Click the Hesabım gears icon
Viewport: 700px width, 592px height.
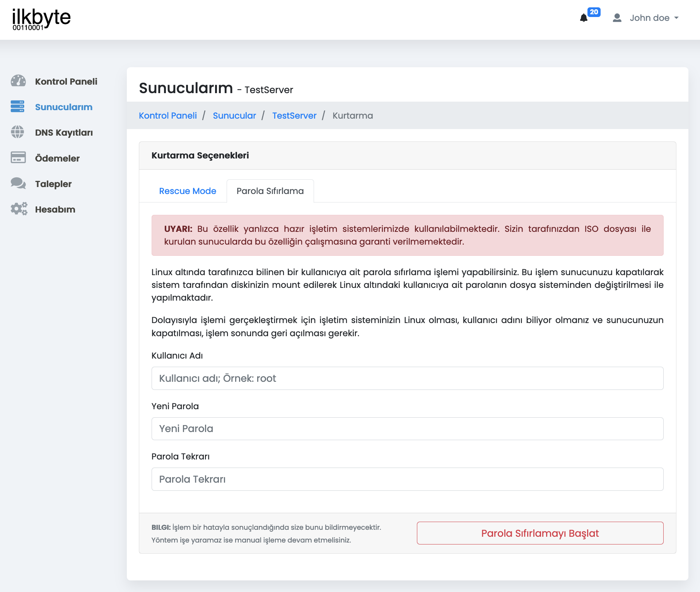tap(19, 209)
